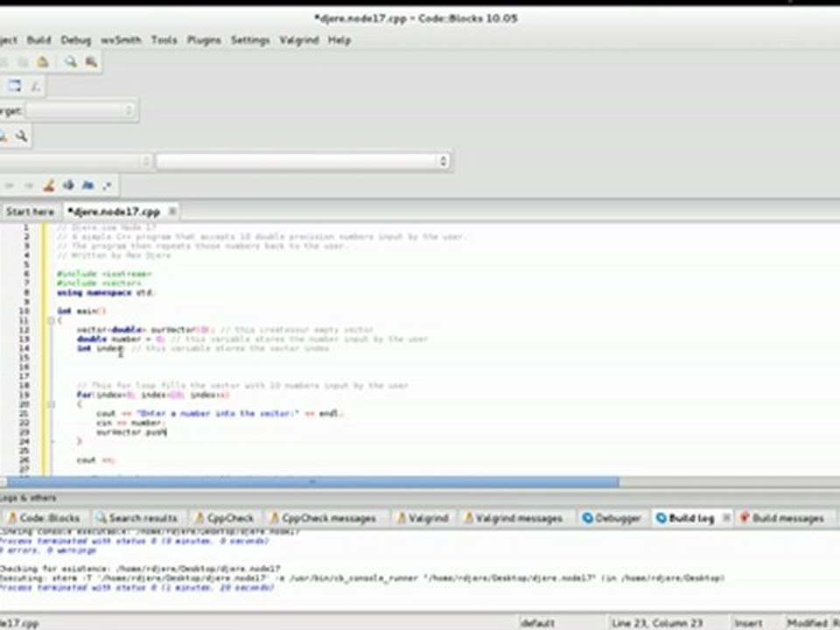
Task: Open the Help menu
Action: [339, 40]
